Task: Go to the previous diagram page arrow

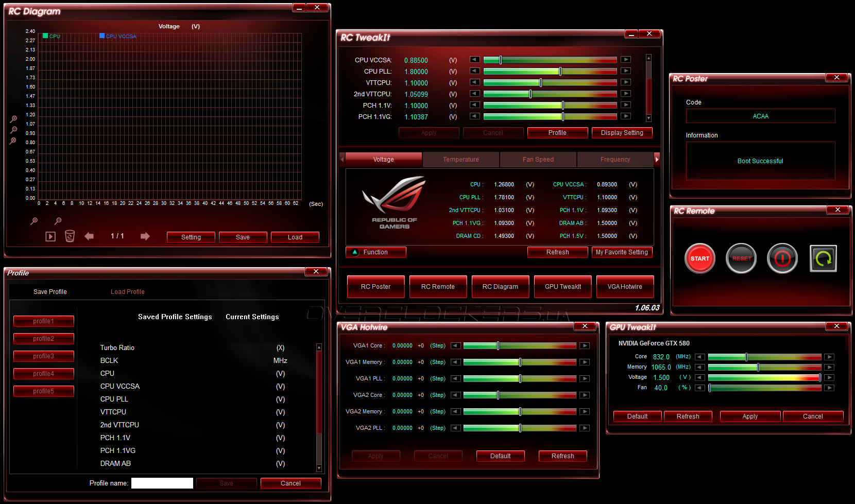Action: pyautogui.click(x=89, y=236)
